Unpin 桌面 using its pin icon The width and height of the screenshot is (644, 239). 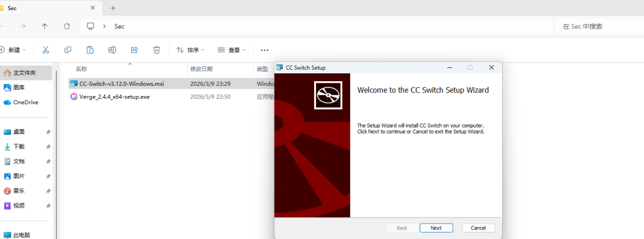(48, 132)
